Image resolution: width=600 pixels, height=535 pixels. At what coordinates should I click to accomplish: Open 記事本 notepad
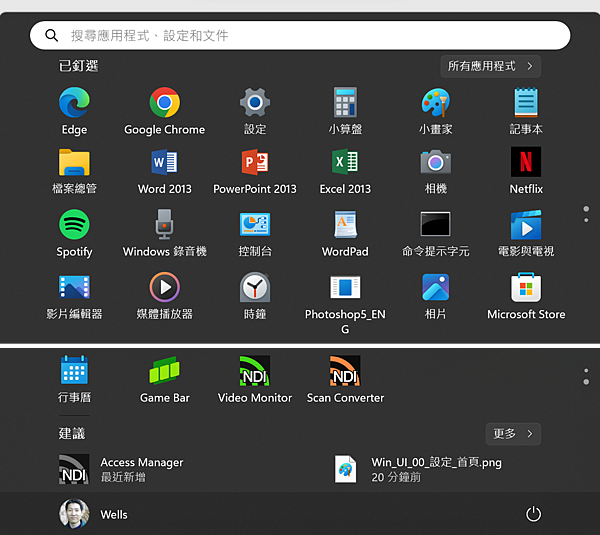pos(526,111)
